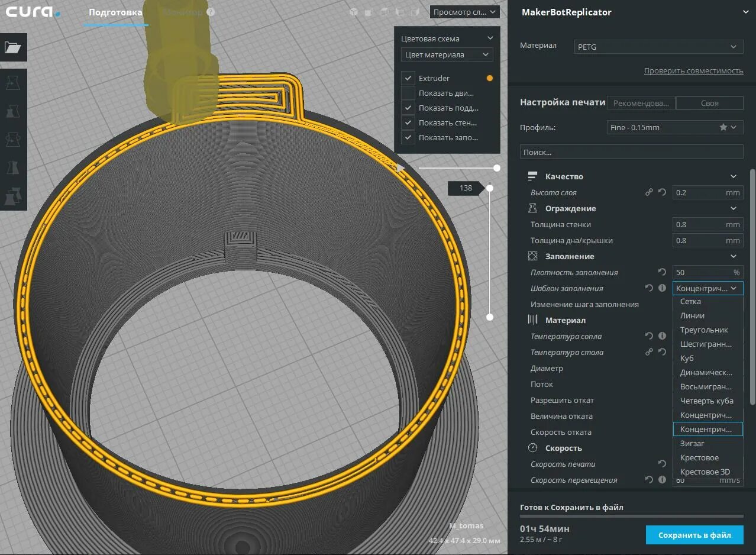Click the Заполнение category icon
The width and height of the screenshot is (756, 555).
click(x=532, y=256)
